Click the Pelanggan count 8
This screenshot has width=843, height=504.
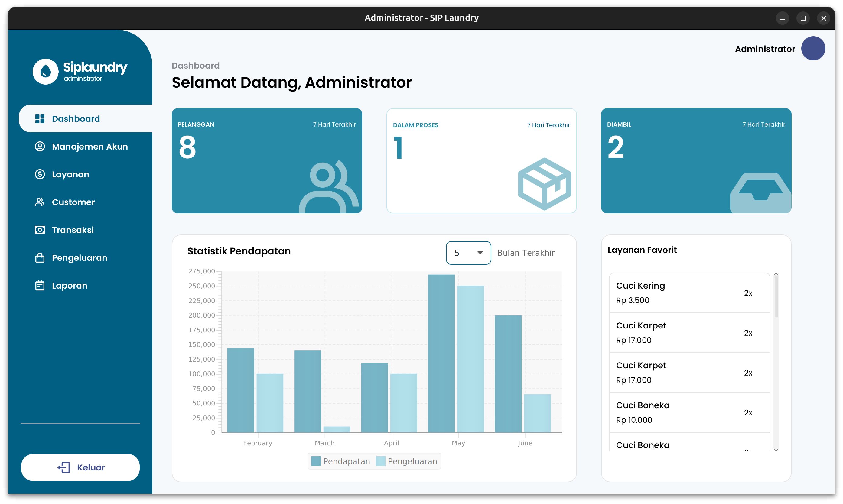pyautogui.click(x=187, y=147)
